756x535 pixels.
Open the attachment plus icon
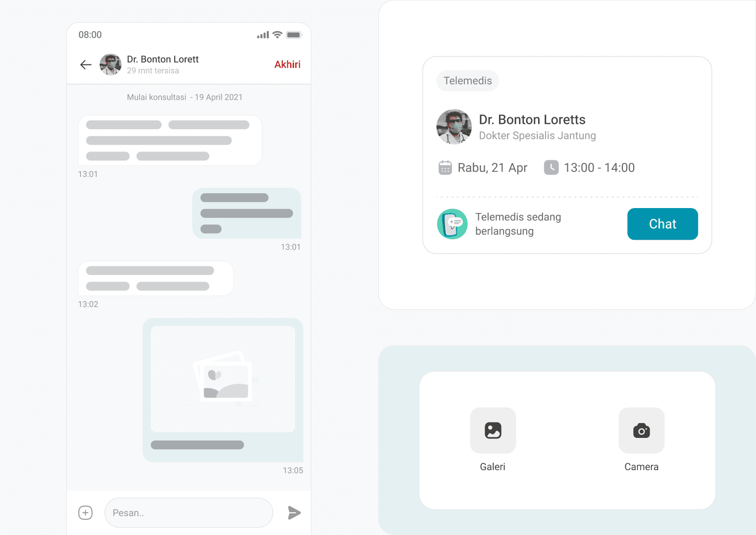(85, 513)
